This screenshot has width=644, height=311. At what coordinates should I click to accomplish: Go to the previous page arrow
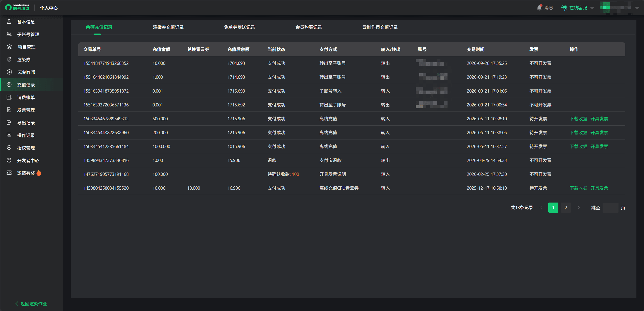(541, 208)
